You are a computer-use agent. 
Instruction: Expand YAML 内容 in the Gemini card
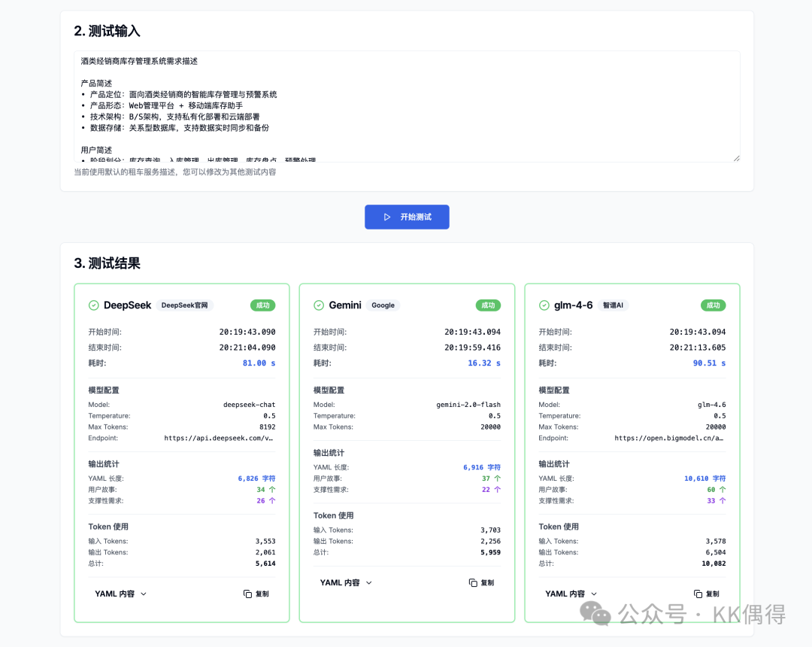346,583
